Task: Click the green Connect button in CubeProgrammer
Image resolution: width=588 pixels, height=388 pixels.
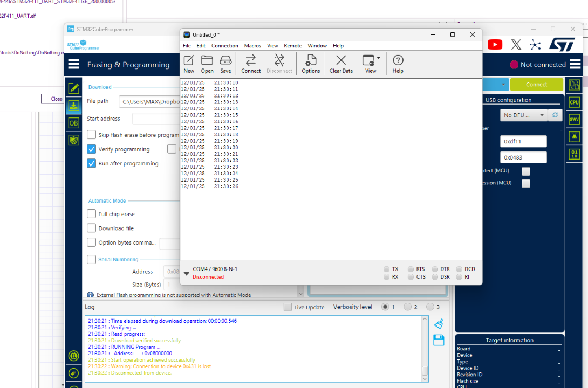Action: pyautogui.click(x=536, y=85)
